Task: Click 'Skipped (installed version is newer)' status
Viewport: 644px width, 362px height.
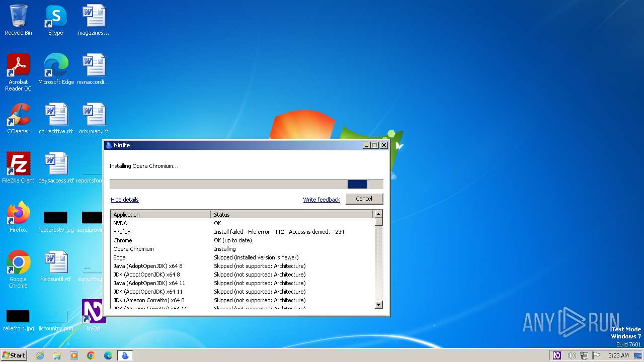Action: tap(256, 257)
